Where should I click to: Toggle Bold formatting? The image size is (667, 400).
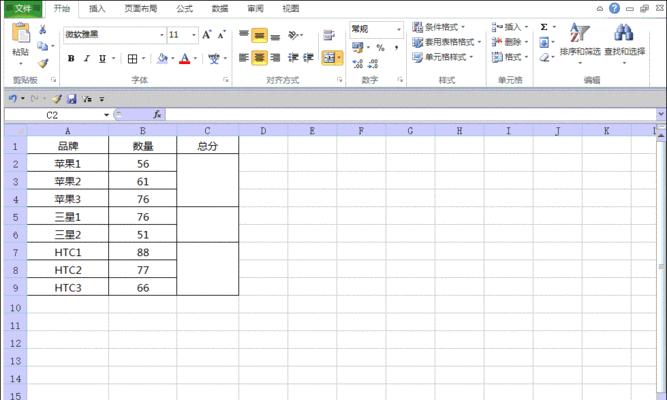point(71,58)
